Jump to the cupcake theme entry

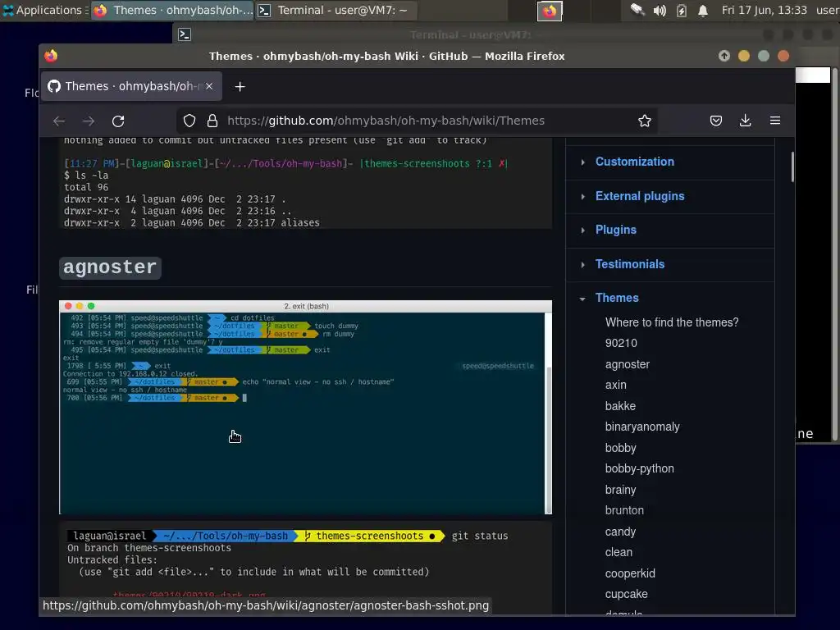(x=626, y=595)
